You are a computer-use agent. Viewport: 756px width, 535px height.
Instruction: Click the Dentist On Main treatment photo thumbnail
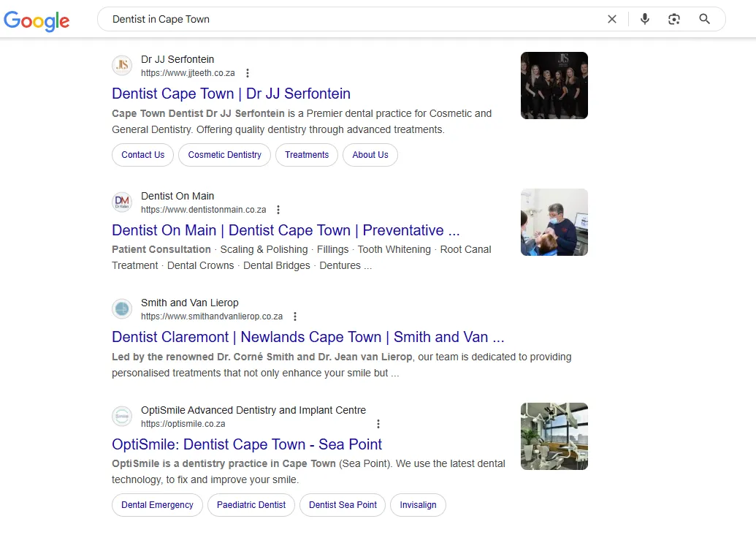[554, 222]
